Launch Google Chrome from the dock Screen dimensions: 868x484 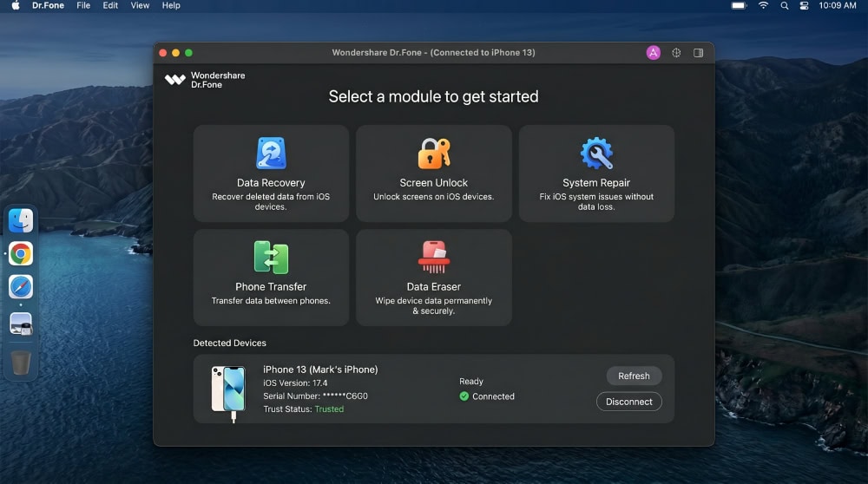pos(21,254)
